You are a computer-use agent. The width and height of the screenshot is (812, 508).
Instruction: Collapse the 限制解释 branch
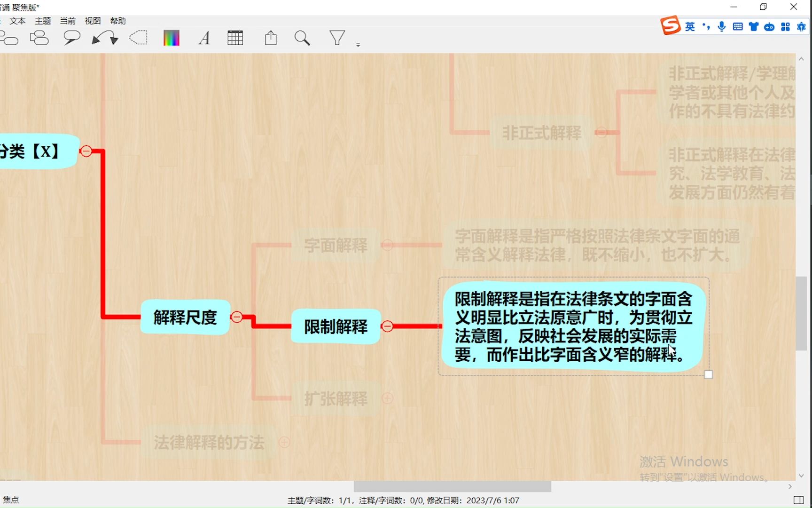[x=388, y=325]
